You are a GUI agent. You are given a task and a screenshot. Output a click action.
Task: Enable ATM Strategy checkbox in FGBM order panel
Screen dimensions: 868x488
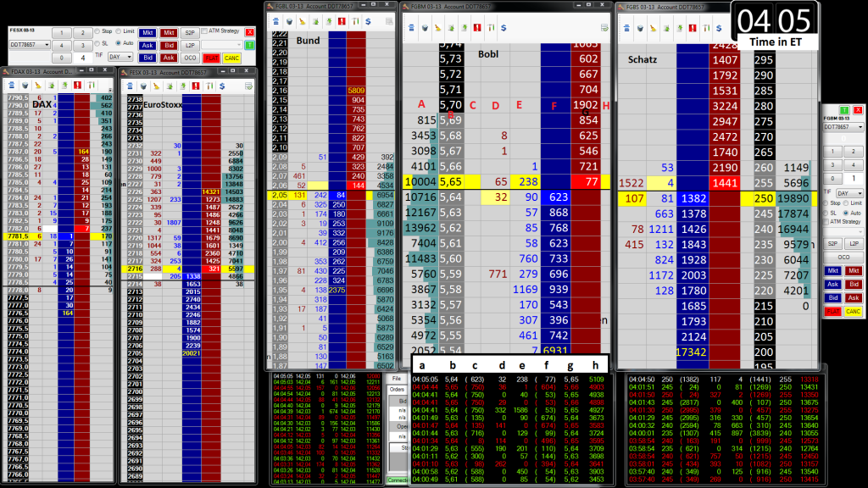[826, 222]
